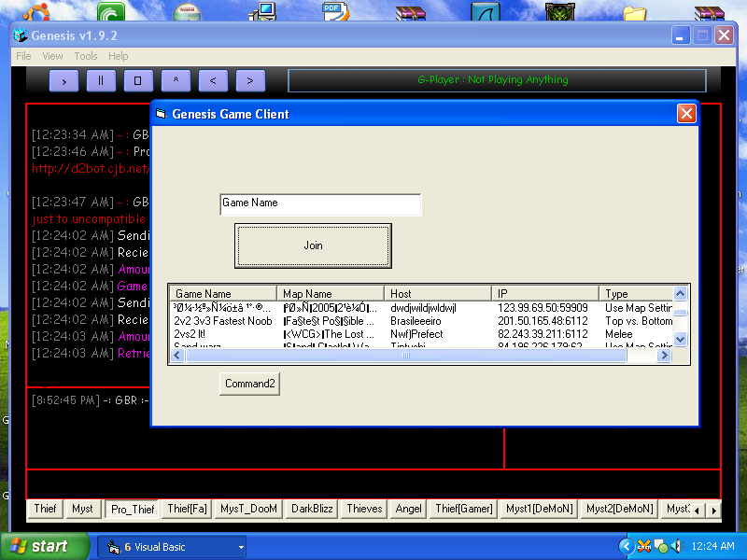Click the G-Player pause button
The width and height of the screenshot is (747, 560).
(101, 80)
